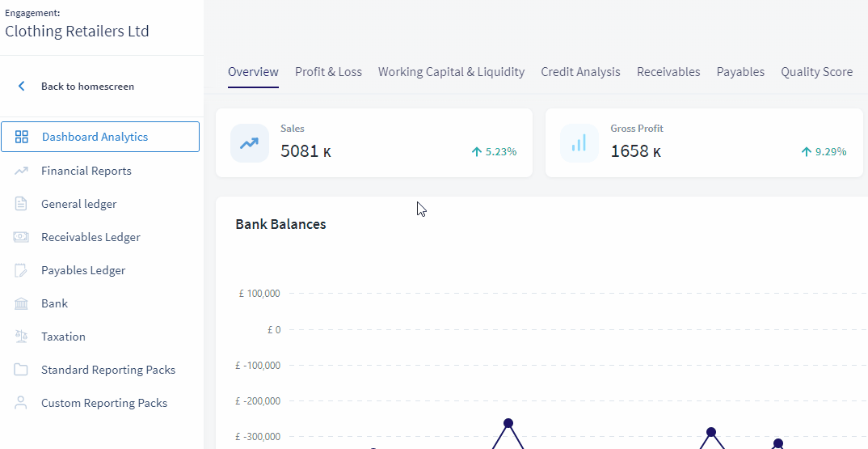
Task: Click the Sales trend arrow icon
Action: pos(249,143)
